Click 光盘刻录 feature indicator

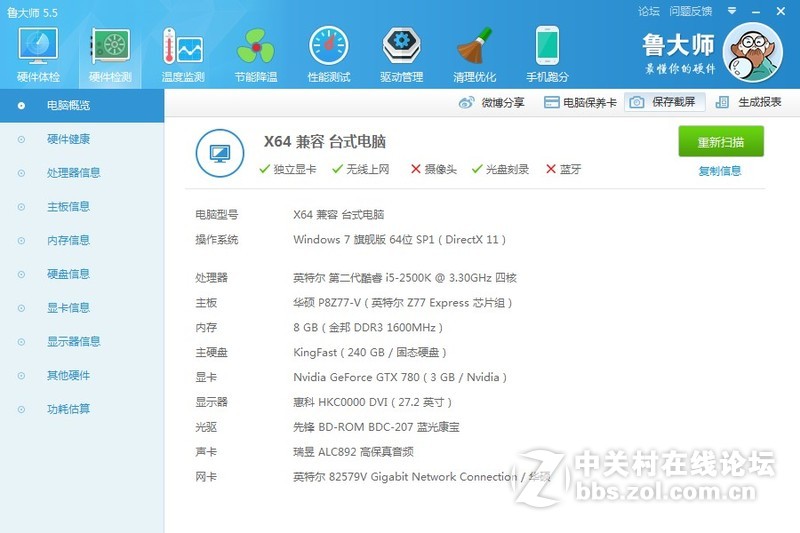pos(500,169)
